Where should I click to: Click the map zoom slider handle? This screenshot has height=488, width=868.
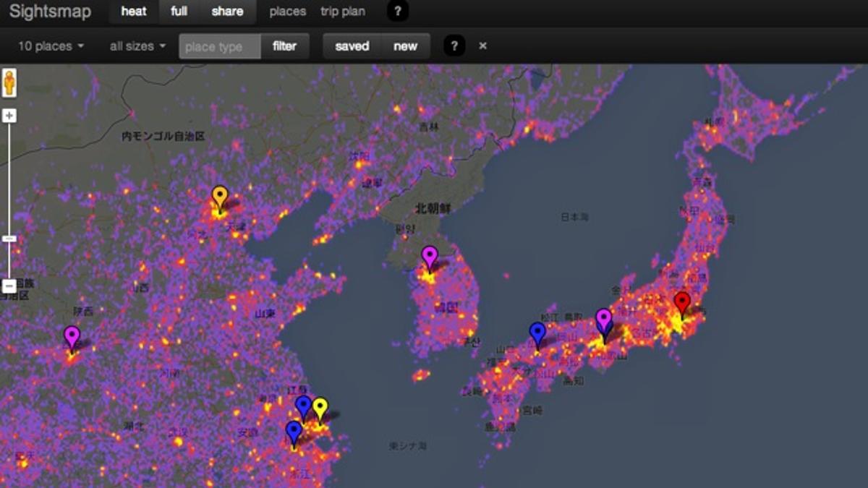click(9, 239)
